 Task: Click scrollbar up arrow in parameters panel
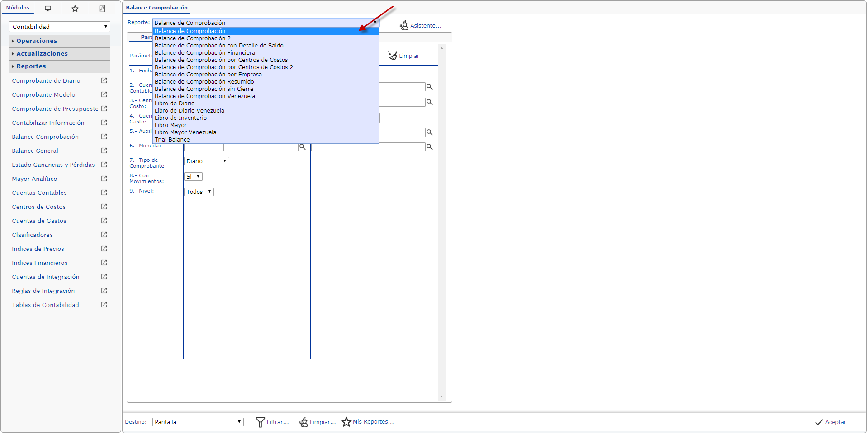(x=441, y=48)
